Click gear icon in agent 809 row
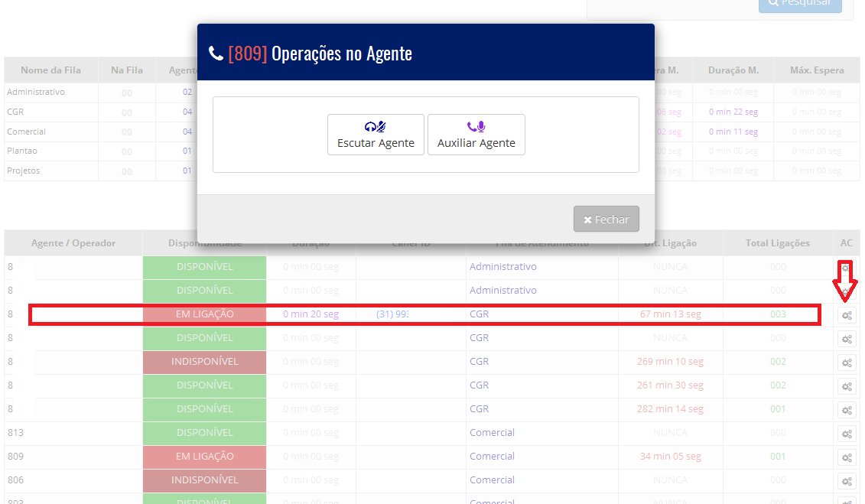This screenshot has height=504, width=865. pyautogui.click(x=847, y=457)
